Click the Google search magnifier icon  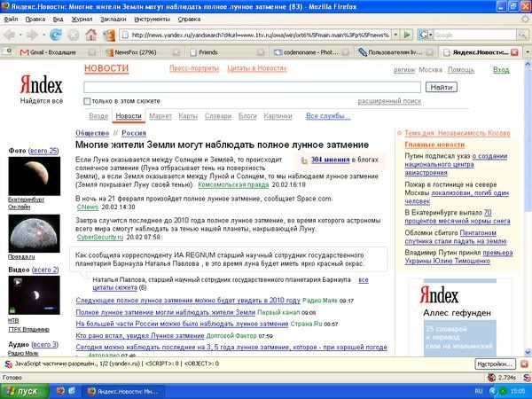pos(522,35)
